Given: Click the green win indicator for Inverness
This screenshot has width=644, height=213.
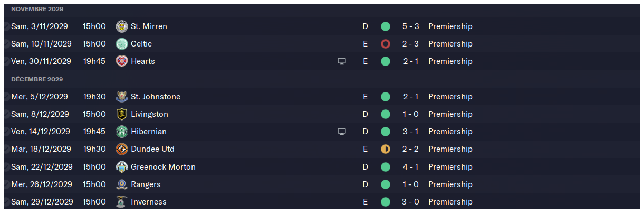Looking at the screenshot, I should click(385, 202).
